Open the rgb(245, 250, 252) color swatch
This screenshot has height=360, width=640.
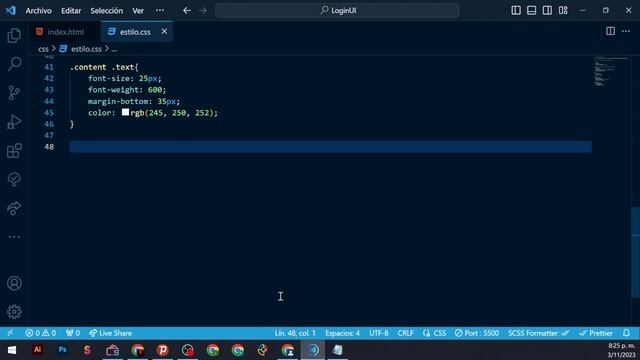(125, 112)
